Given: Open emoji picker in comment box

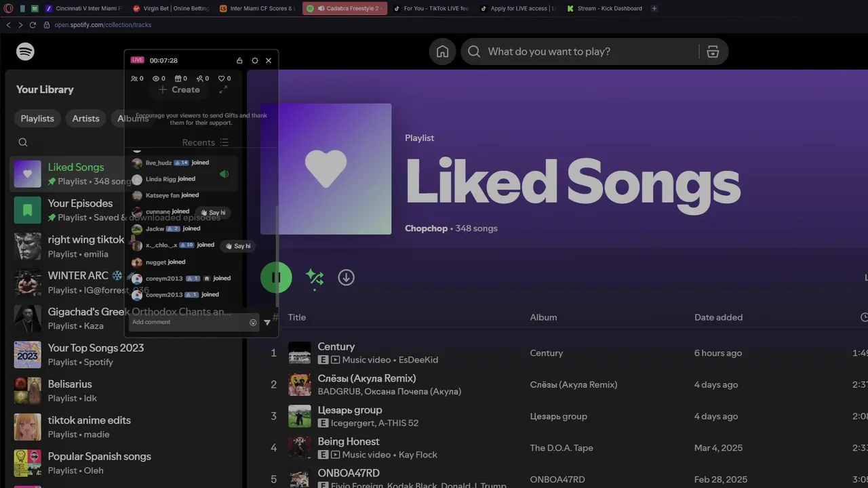Looking at the screenshot, I should [253, 323].
